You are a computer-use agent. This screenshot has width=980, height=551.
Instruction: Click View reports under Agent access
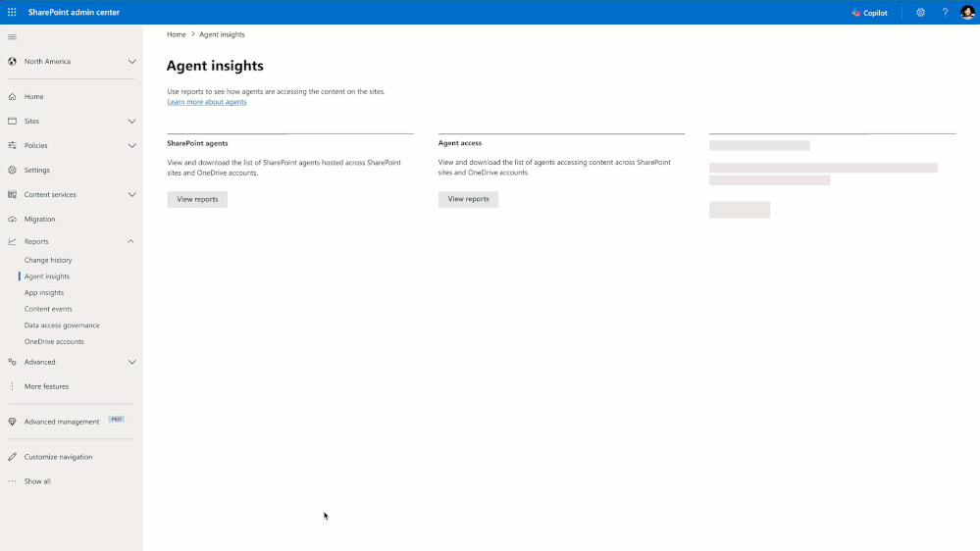[x=468, y=199]
